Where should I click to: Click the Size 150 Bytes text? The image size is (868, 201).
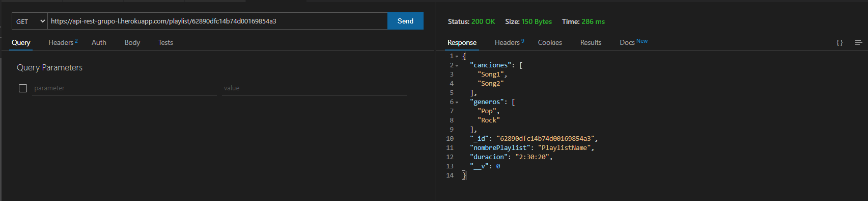tap(528, 21)
